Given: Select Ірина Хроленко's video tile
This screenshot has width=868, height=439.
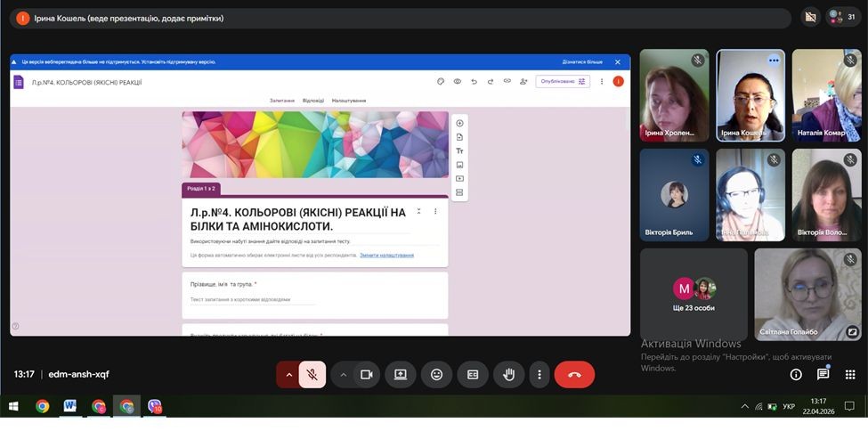Looking at the screenshot, I should (674, 96).
